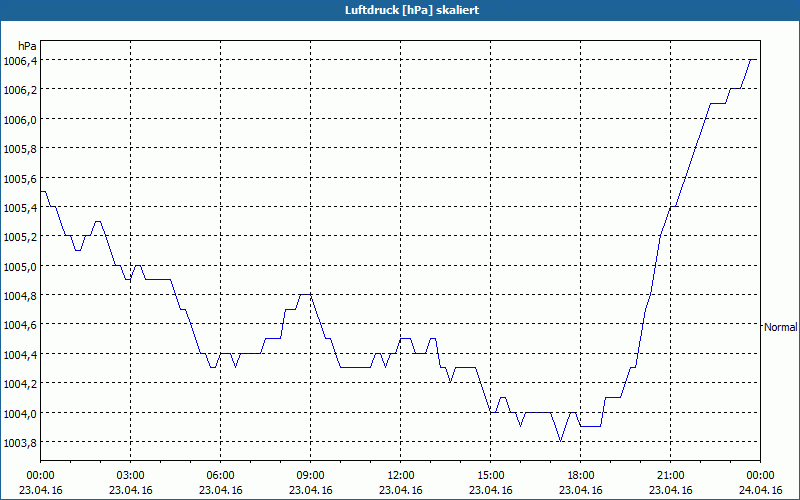The width and height of the screenshot is (800, 500).
Task: Pick the '15:00' time label
Action: click(490, 476)
